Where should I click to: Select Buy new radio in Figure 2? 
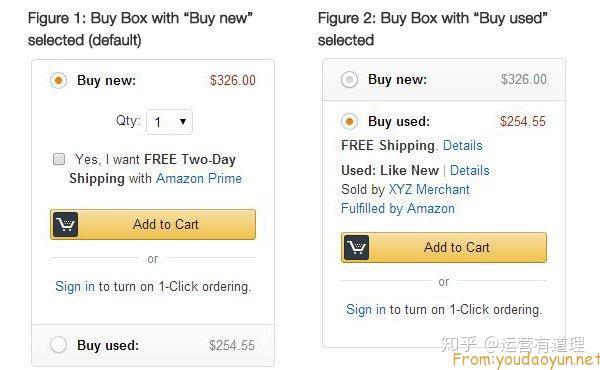349,80
